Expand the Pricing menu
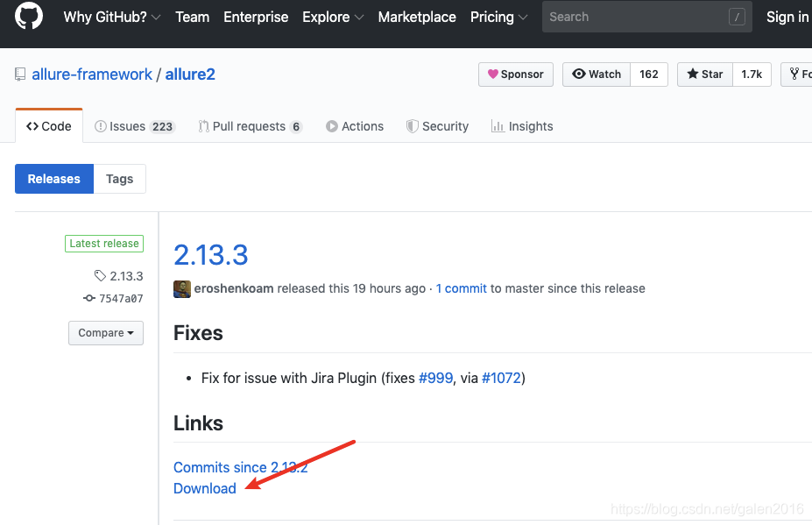812x525 pixels. (x=498, y=18)
